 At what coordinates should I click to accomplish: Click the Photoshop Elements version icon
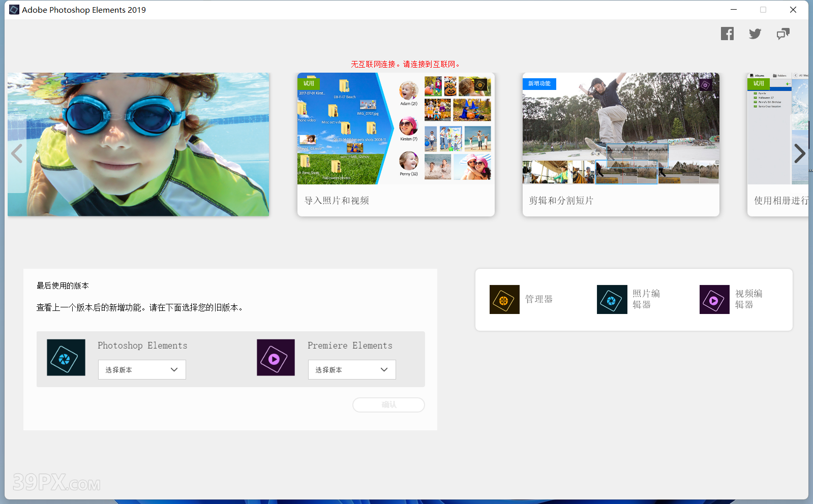66,358
